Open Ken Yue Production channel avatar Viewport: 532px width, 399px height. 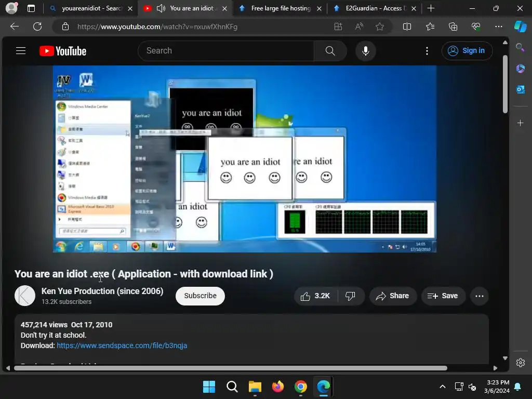[x=25, y=296]
